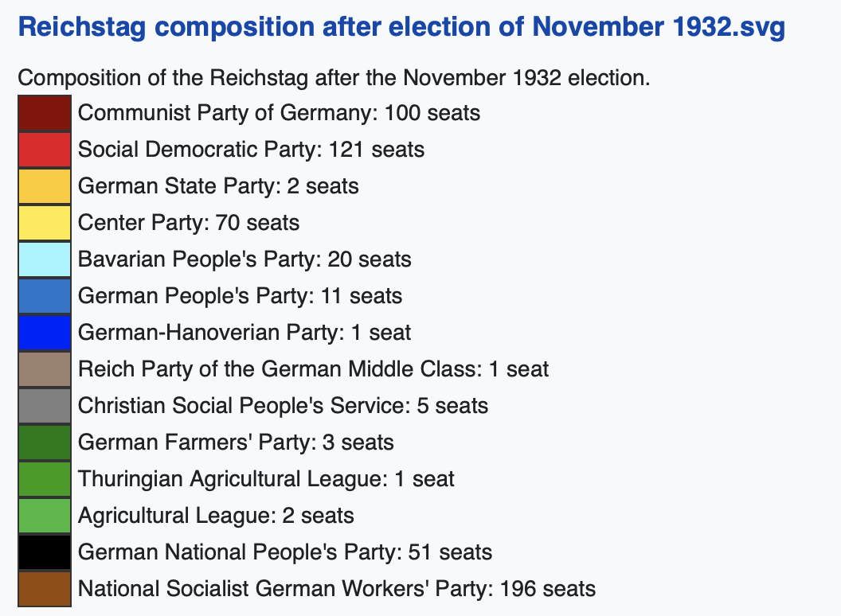The width and height of the screenshot is (841, 616).
Task: Click the light cyan Bavarian People's Party swatch
Action: click(45, 259)
